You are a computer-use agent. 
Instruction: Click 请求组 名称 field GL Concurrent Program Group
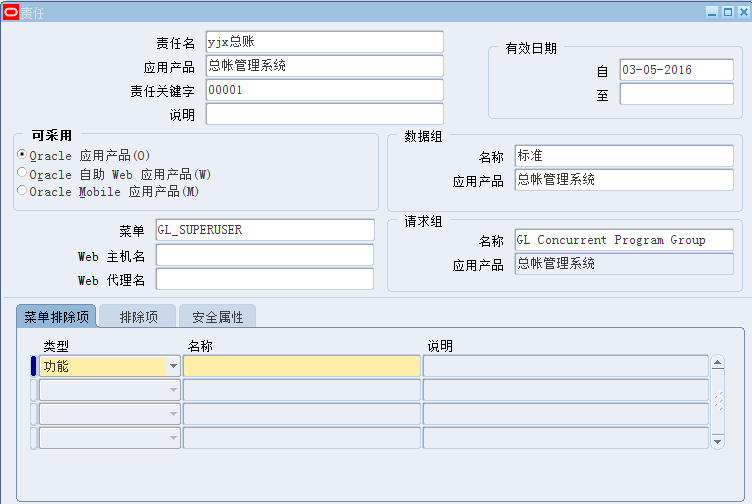624,240
